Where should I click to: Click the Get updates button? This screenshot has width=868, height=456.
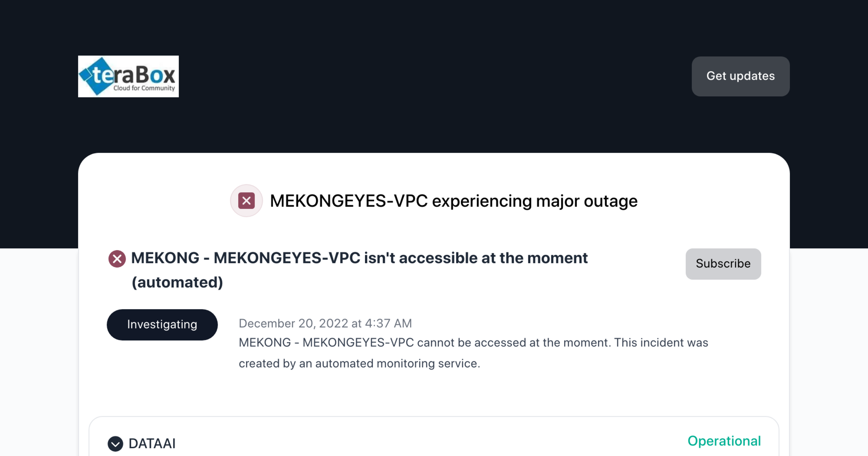tap(740, 76)
